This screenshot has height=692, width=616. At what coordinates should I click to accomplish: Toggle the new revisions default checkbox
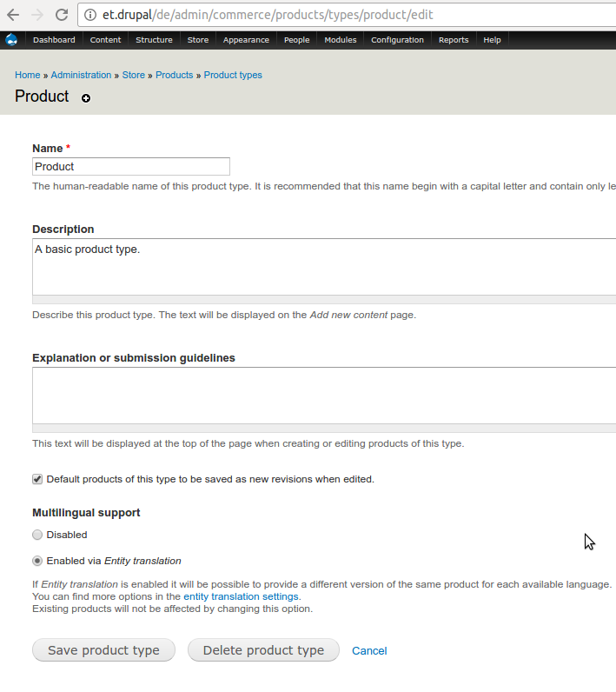pyautogui.click(x=37, y=479)
